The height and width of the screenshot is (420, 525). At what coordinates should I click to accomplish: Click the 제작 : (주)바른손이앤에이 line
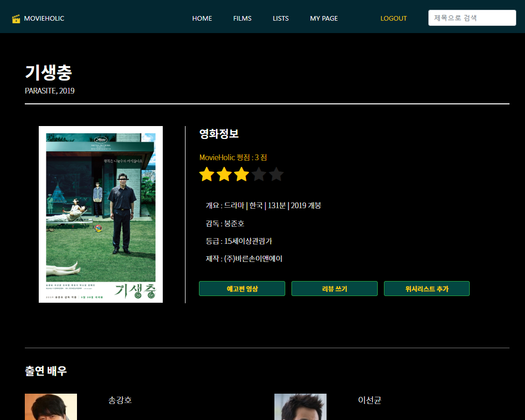pos(244,259)
